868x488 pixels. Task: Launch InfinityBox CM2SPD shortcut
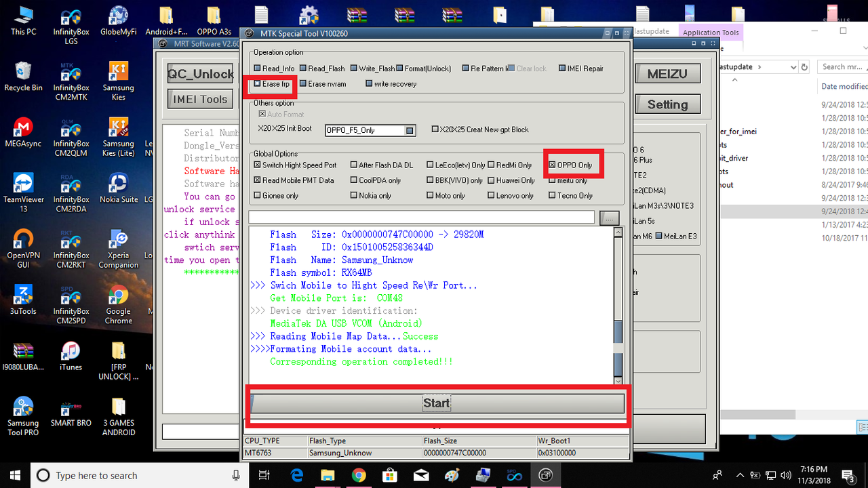coord(71,304)
